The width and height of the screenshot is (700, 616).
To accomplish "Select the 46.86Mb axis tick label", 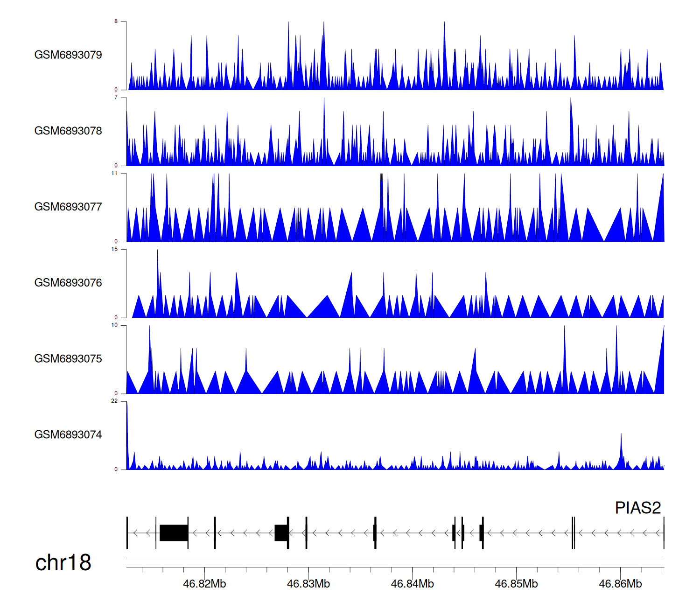I will coord(620,584).
